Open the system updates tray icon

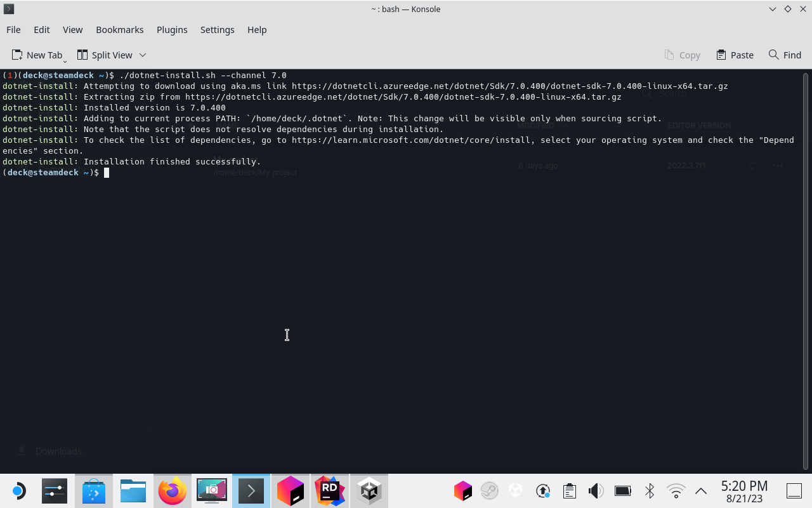click(542, 491)
